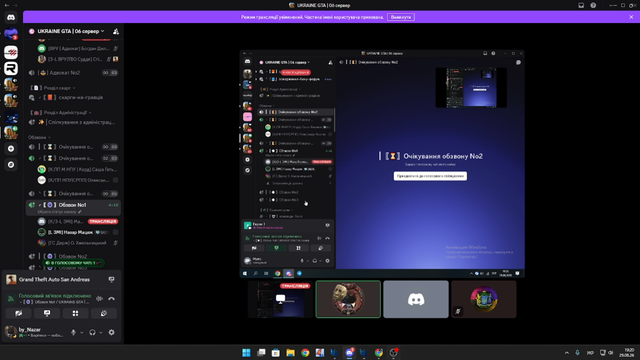
Task: Mute the microphone
Action: pos(73,333)
